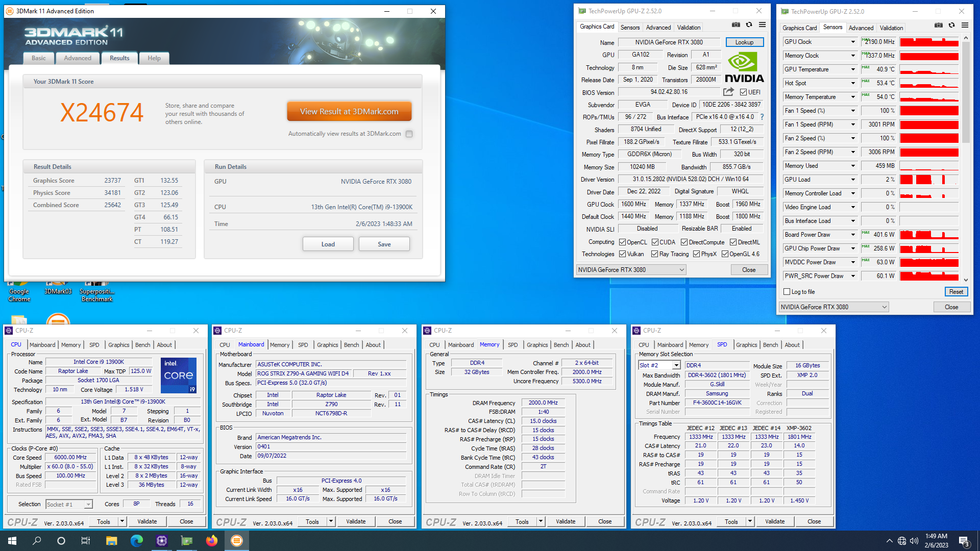Open the notification center icon
The width and height of the screenshot is (980, 551).
pyautogui.click(x=964, y=541)
